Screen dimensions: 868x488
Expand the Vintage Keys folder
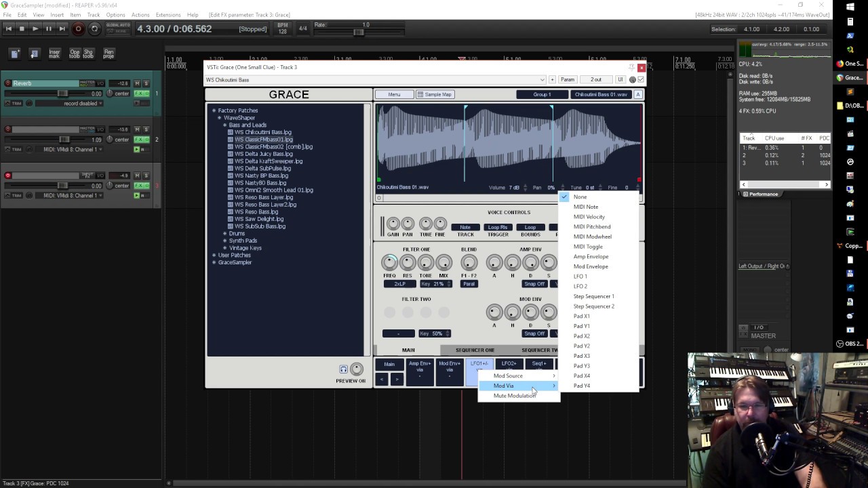[x=224, y=248]
